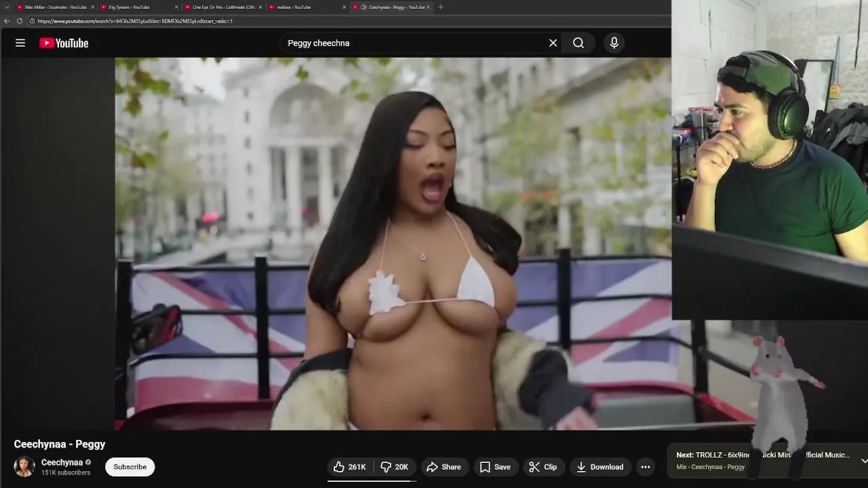Dislike the video showing 20K dislikes
Viewport: 868px width, 488px height.
coord(394,467)
